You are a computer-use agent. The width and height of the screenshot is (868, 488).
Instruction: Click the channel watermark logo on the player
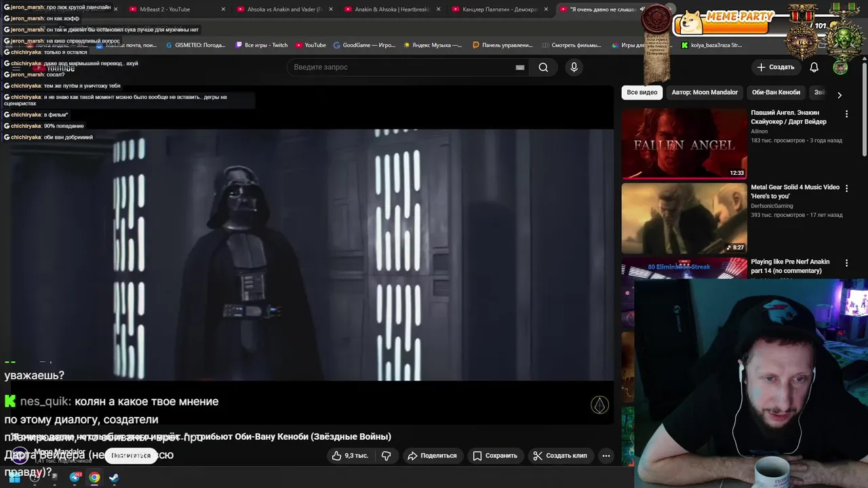pyautogui.click(x=600, y=405)
